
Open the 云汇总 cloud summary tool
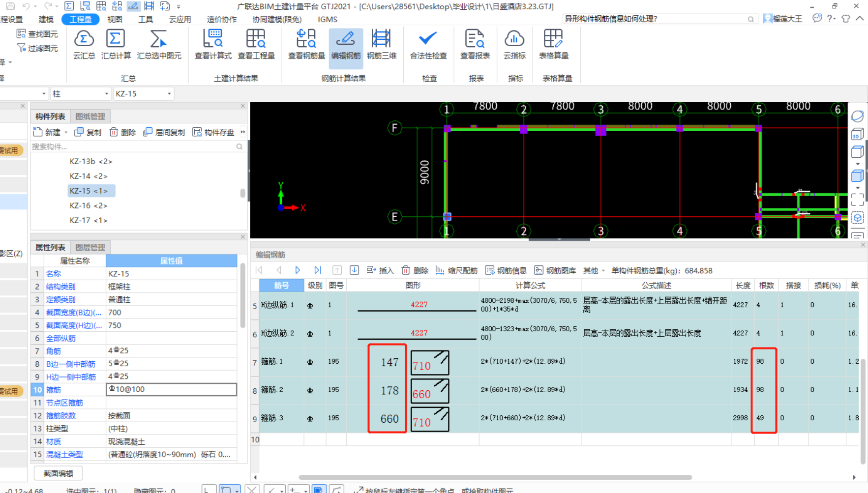[x=84, y=44]
